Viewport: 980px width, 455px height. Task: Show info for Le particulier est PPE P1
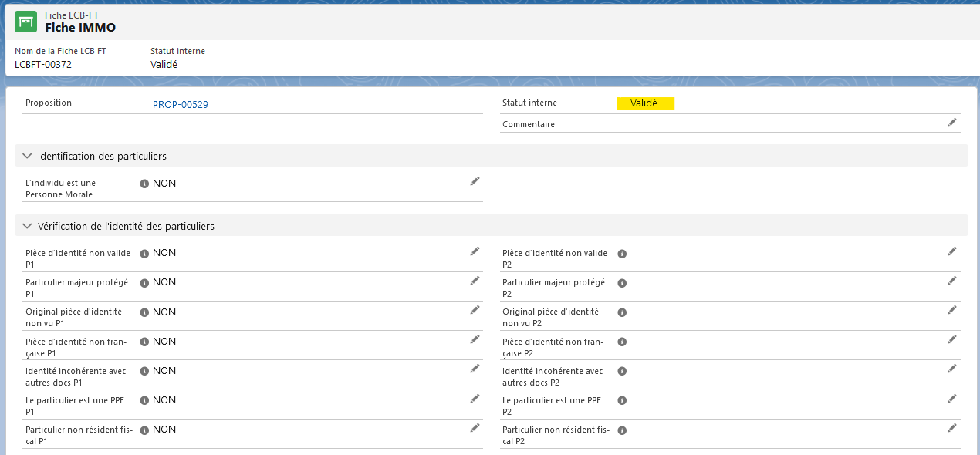click(144, 400)
